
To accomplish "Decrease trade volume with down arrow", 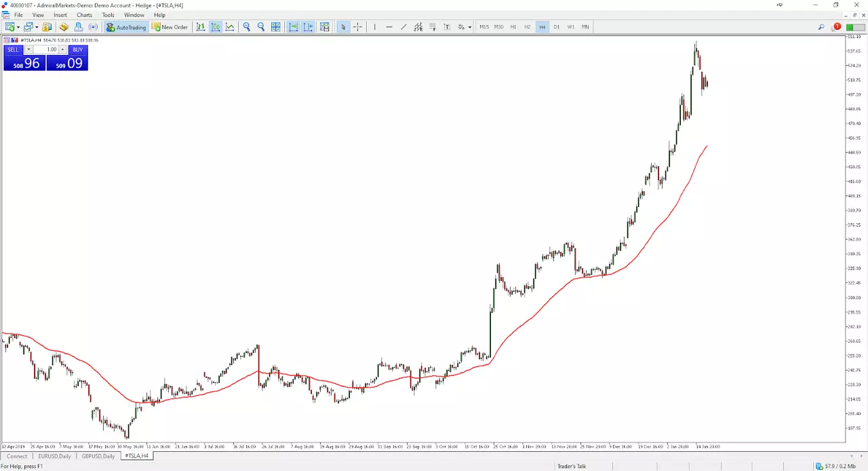I will [x=28, y=50].
